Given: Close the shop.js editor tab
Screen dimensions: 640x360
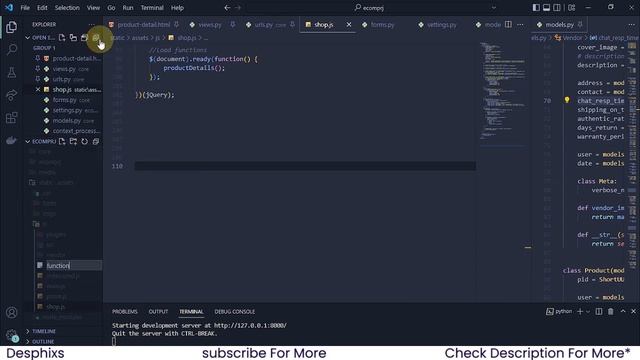Looking at the screenshot, I should [349, 24].
